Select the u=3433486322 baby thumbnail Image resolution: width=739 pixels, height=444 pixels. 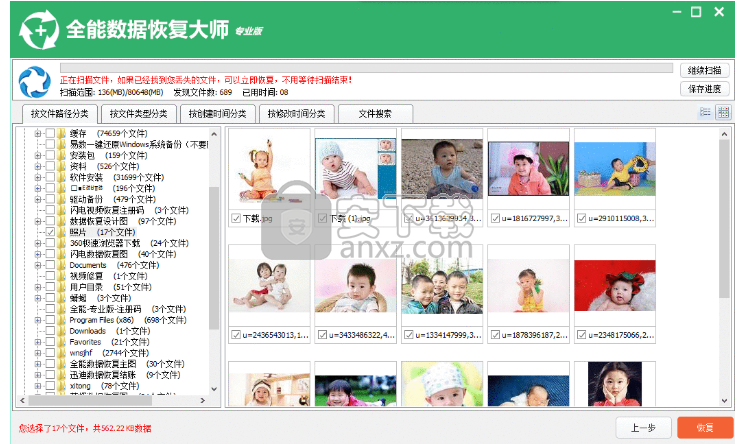355,285
